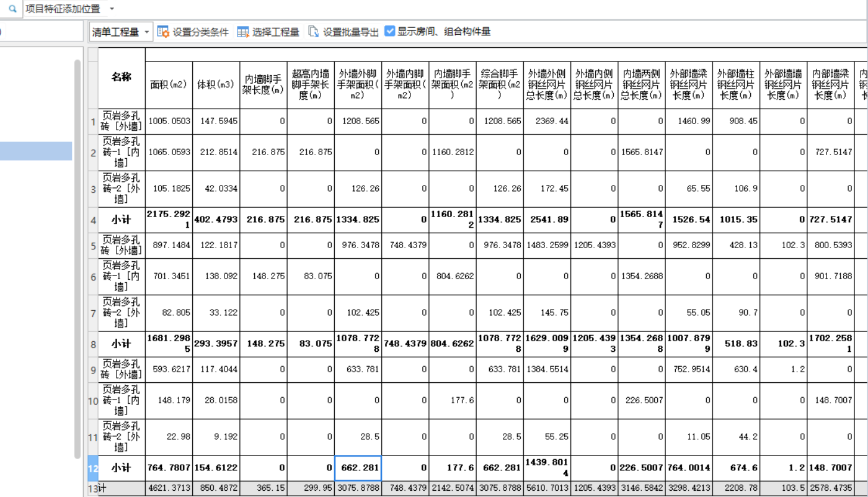This screenshot has height=497, width=868.
Task: Select cell value 1565.8147 in row 2
Action: [641, 153]
